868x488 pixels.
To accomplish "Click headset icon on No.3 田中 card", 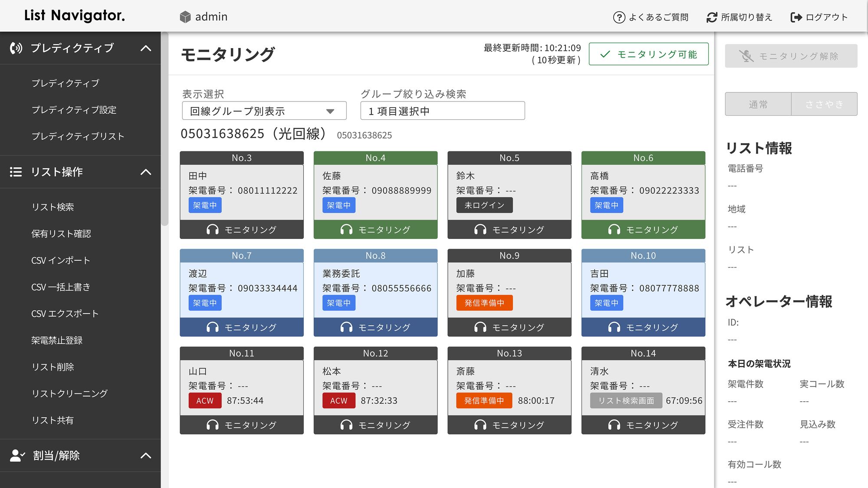I will pos(213,229).
